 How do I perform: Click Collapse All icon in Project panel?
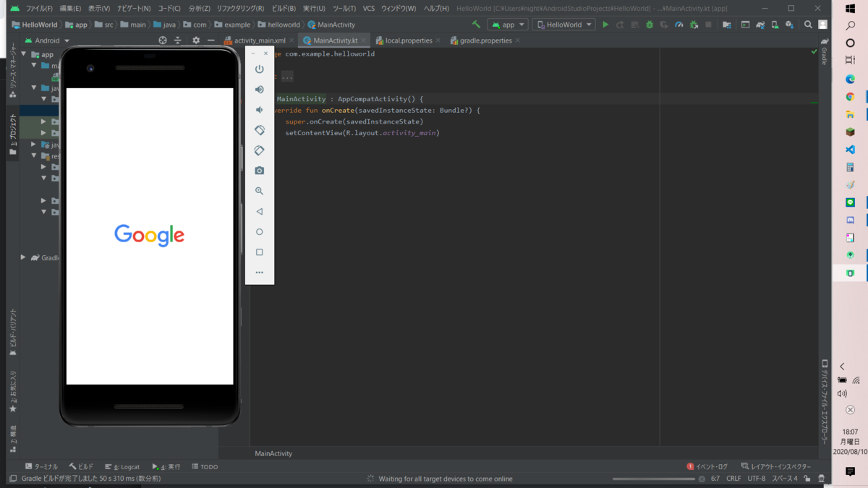click(x=178, y=40)
